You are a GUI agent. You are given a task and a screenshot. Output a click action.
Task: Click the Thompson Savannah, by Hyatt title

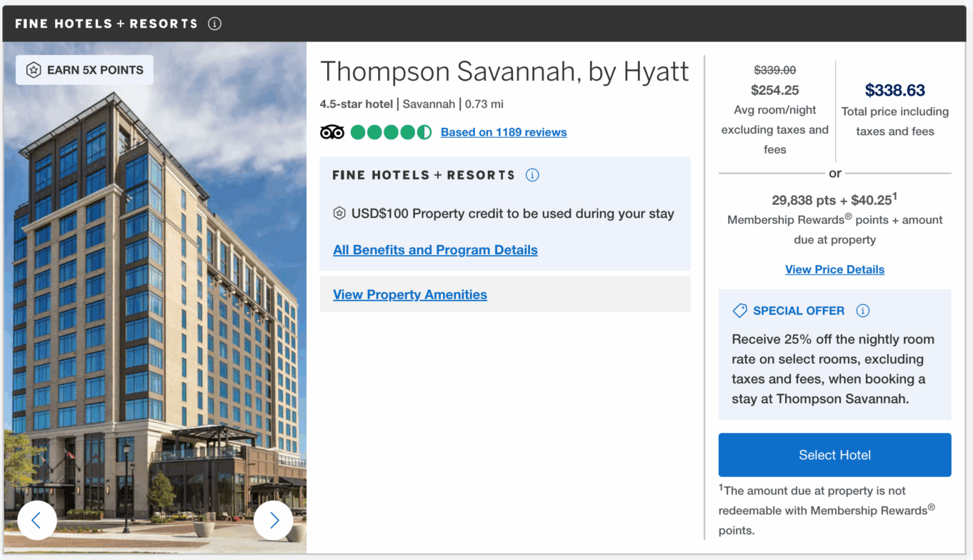[x=504, y=72]
